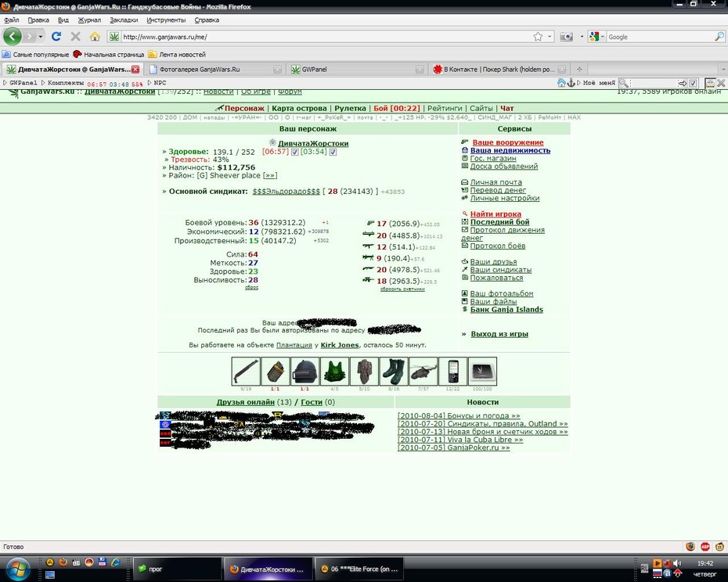The height and width of the screenshot is (582, 728).
Task: Click the GWPanel close X icon
Action: click(721, 83)
